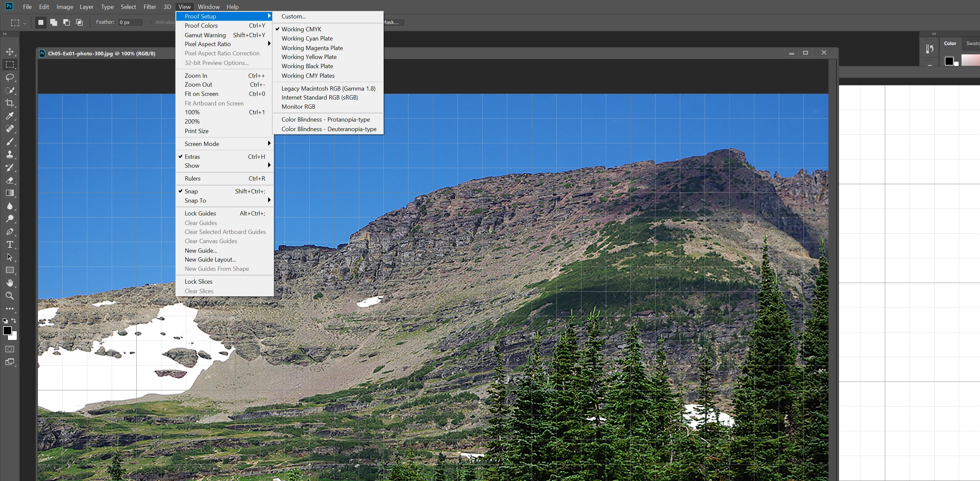Select the Lasso tool
The height and width of the screenshot is (481, 980).
10,78
